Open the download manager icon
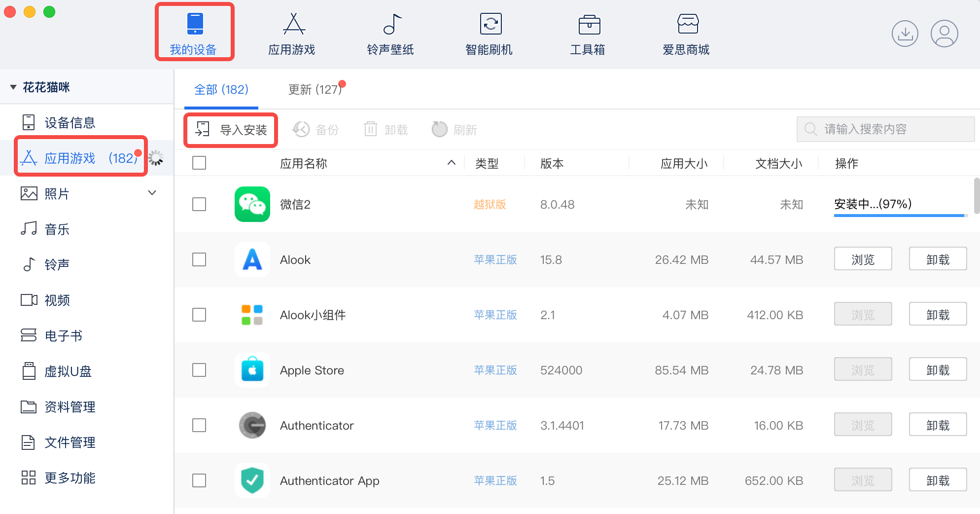 (905, 34)
